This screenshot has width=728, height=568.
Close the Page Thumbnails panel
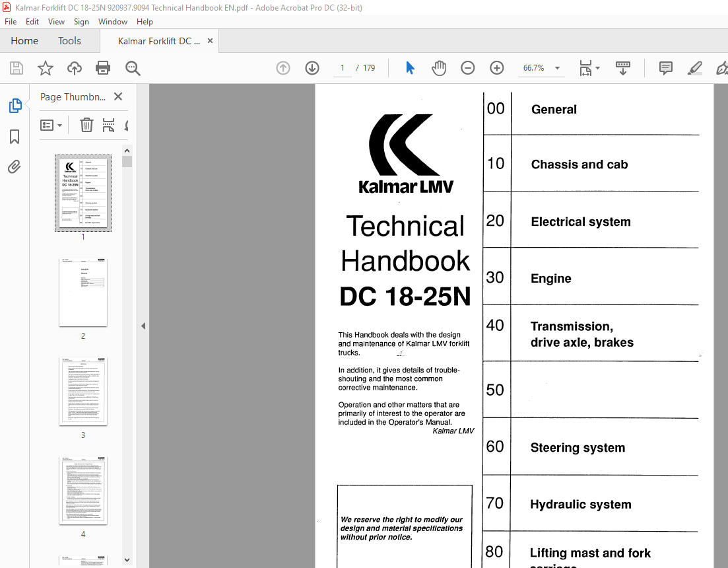(118, 96)
